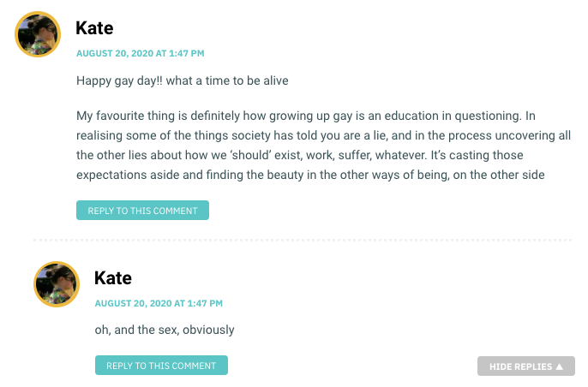Click Kate's avatar on the nested reply
Viewport: 588px width, 387px height.
point(57,284)
